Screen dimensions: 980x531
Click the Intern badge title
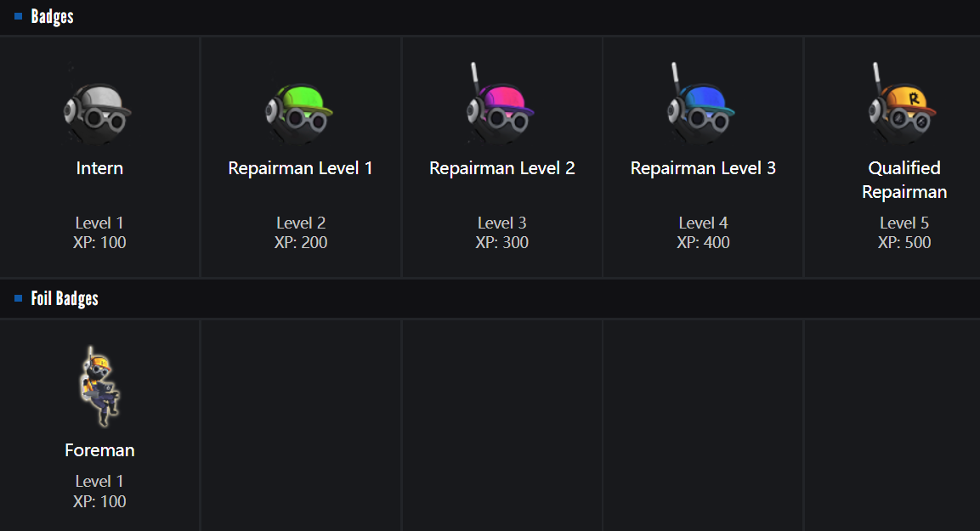99,168
